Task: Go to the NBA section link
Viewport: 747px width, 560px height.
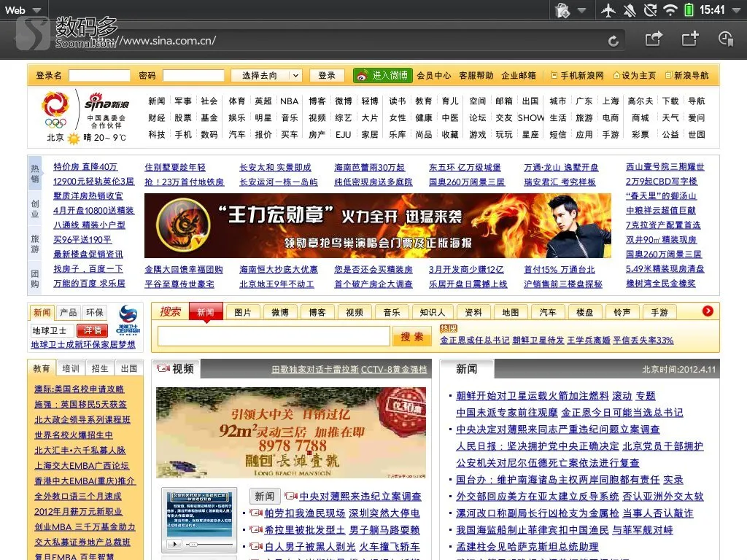Action: 289,101
